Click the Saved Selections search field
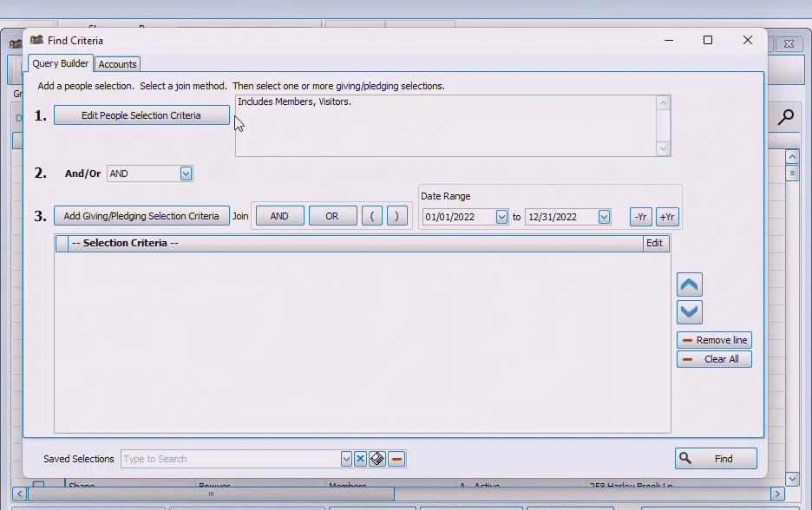The height and width of the screenshot is (510, 812). coord(230,459)
